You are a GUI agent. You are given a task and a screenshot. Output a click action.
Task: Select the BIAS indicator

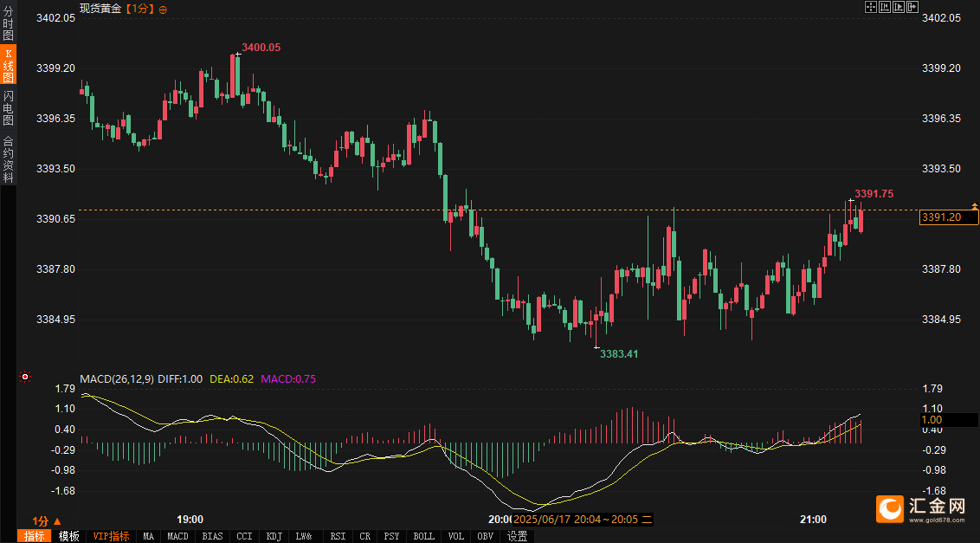[212, 536]
